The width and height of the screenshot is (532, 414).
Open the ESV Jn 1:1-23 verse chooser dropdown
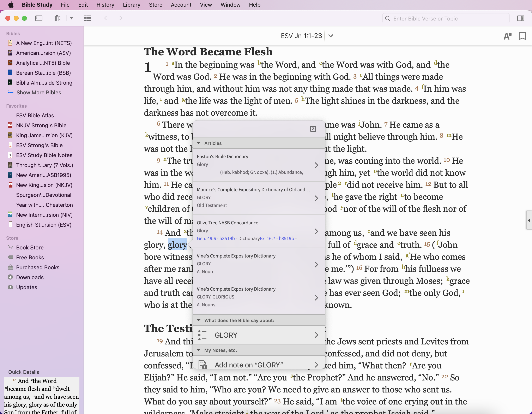331,36
